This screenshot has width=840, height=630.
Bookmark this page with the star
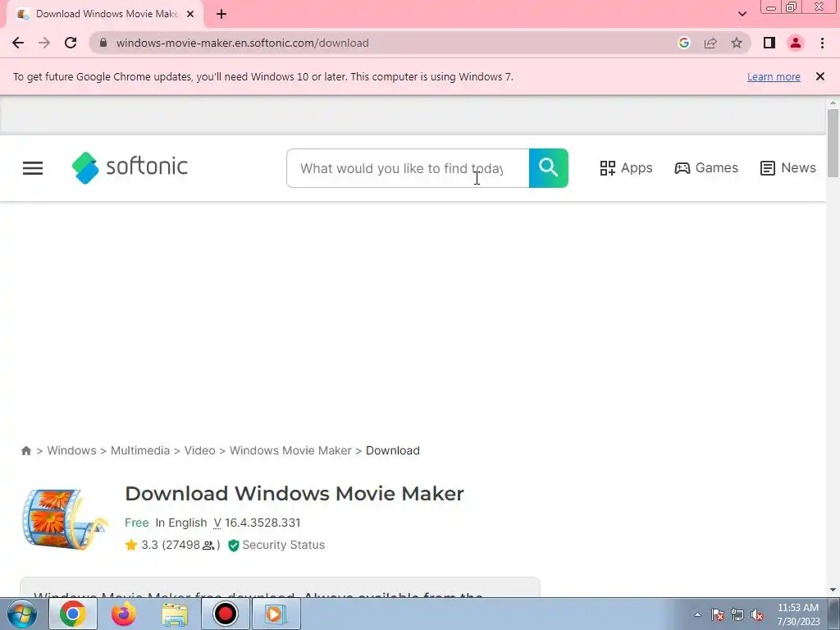click(737, 43)
